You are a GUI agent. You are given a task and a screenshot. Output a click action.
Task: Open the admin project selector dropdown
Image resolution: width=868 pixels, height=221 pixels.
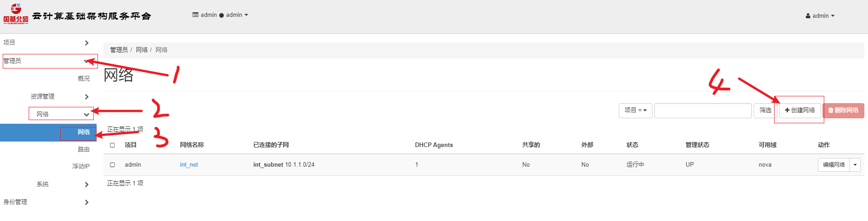221,15
